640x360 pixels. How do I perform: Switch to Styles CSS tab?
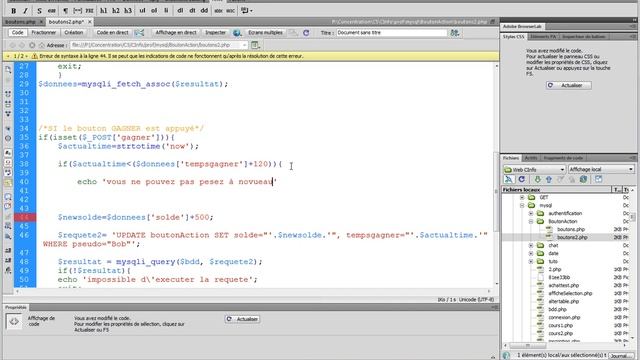tap(513, 37)
